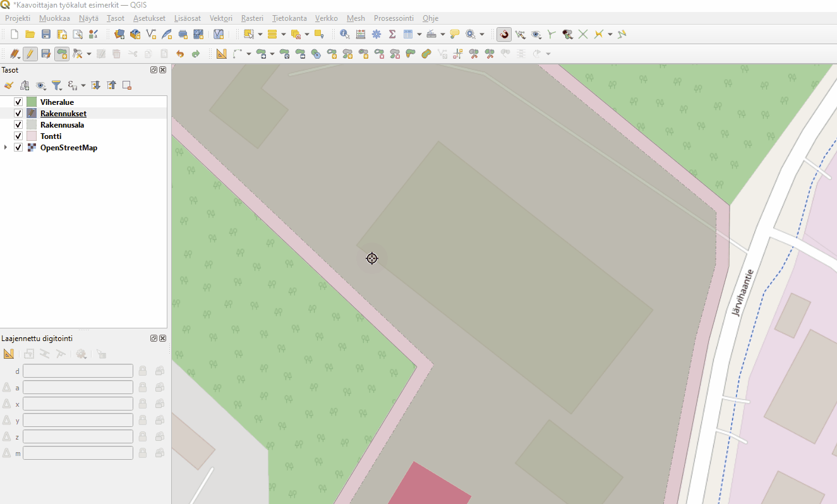Screen dimensions: 837x504
Task: Click the Undo arrow in the digitizing toolbar
Action: click(x=180, y=54)
